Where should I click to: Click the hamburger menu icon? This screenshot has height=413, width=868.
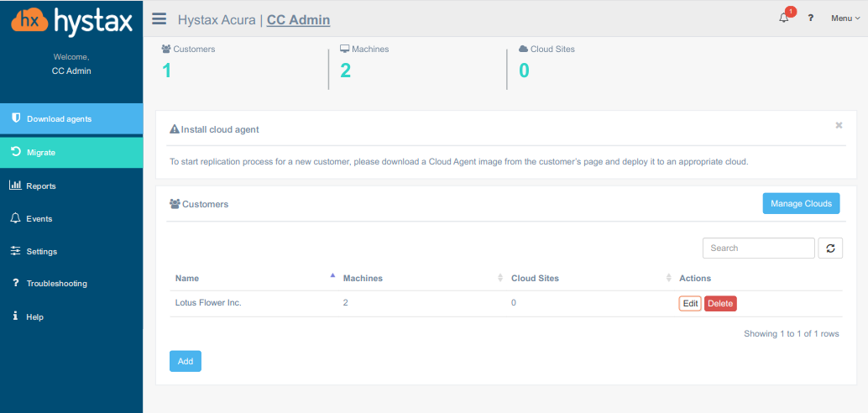[x=159, y=19]
